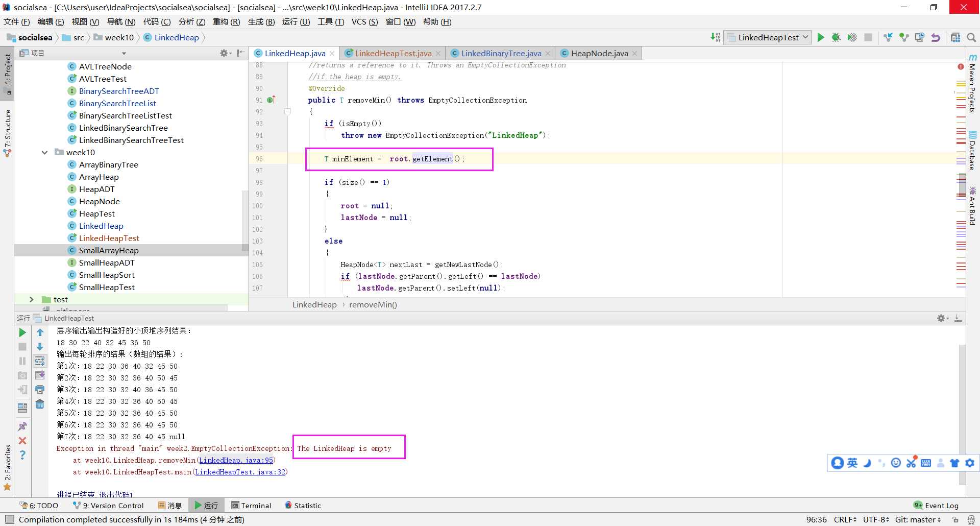
Task: Clear all console output trash icon
Action: pyautogui.click(x=40, y=404)
